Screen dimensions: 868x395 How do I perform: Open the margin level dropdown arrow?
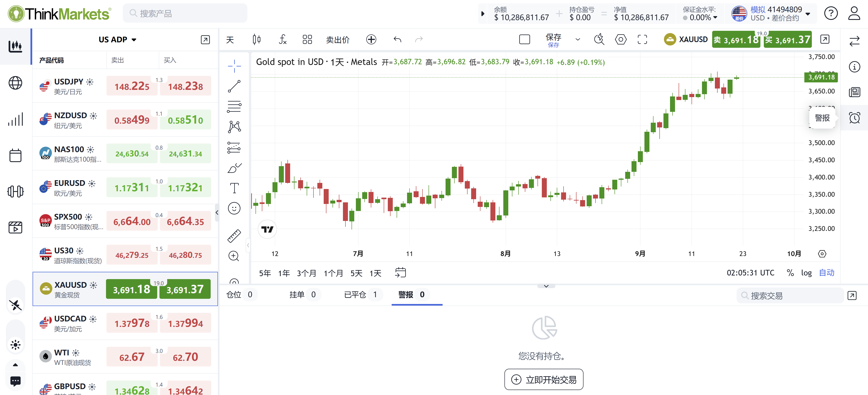click(715, 17)
